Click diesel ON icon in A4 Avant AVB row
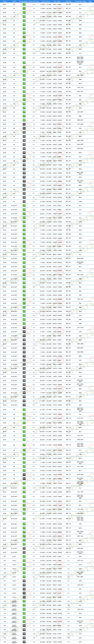Screen dimensions: 94x644 click(24, 332)
